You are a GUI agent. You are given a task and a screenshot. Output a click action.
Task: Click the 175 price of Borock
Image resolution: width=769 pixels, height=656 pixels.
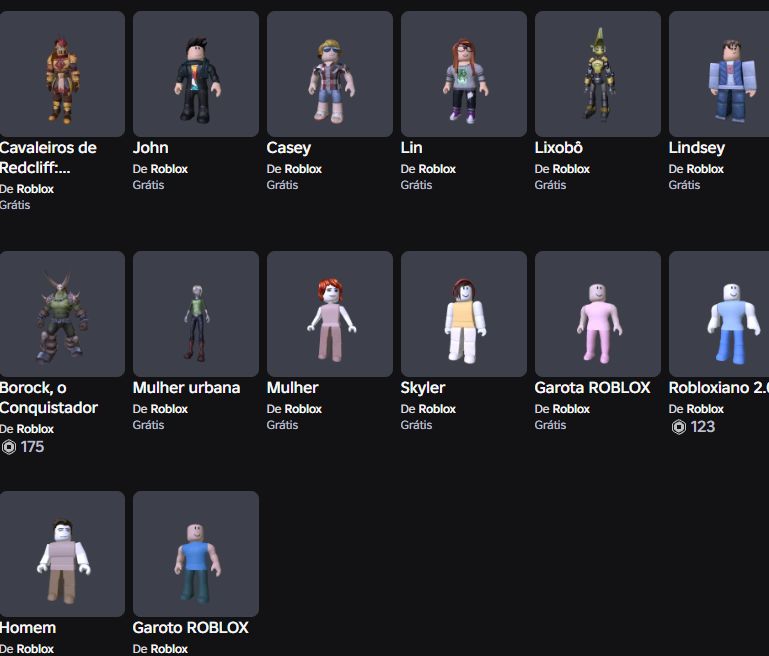[x=32, y=447]
